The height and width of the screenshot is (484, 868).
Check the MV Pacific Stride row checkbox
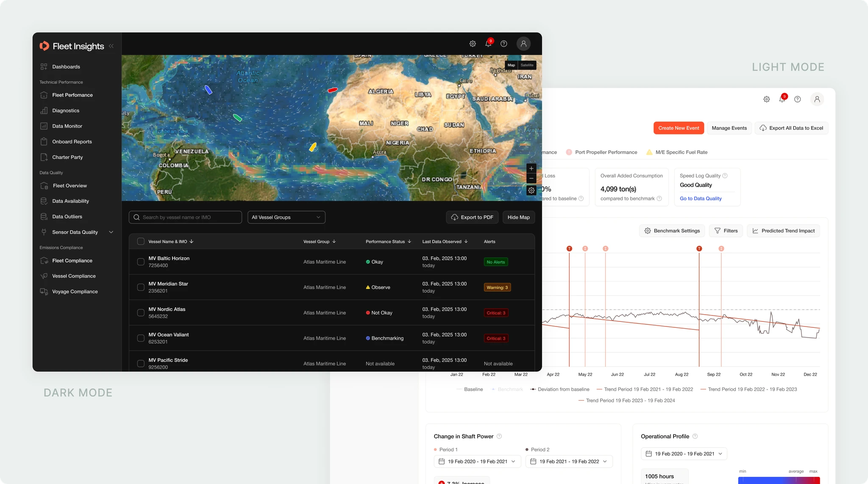141,363
